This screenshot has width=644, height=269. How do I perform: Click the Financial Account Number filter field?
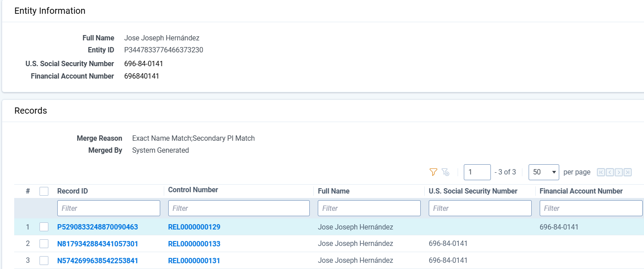tap(591, 208)
